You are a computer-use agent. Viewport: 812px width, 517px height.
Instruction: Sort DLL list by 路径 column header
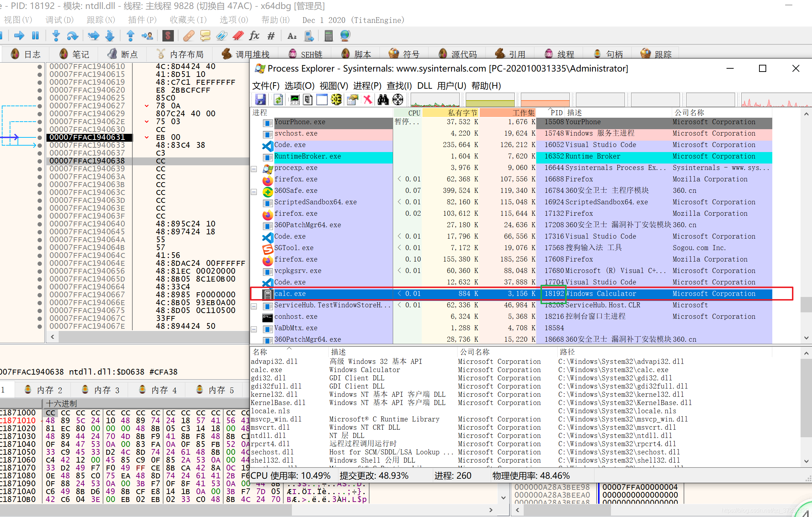coord(567,352)
